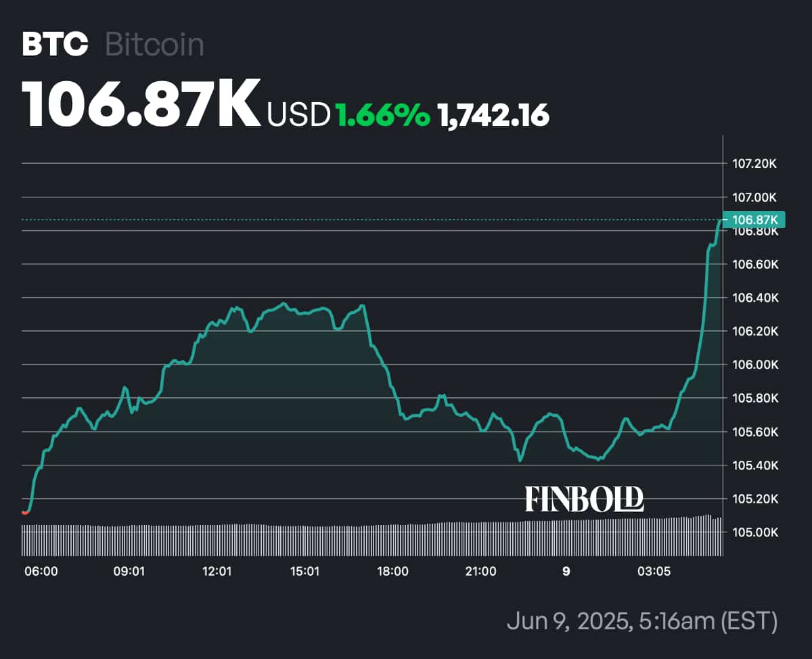
Task: Click the 06:00 time axis label
Action: point(41,572)
